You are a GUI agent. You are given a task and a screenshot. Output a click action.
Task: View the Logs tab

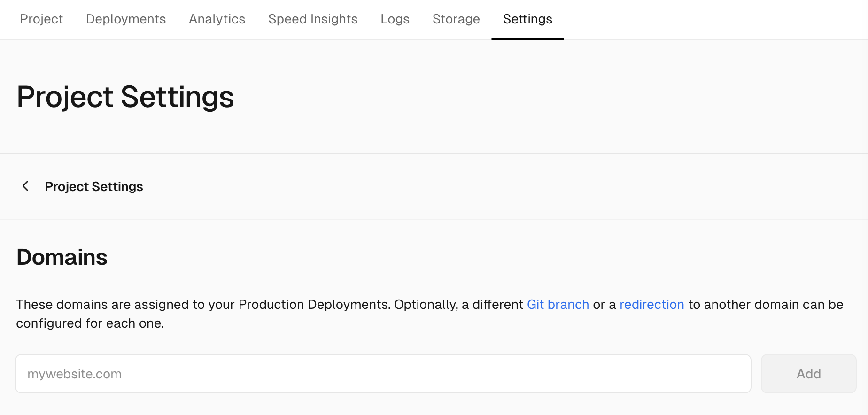tap(395, 19)
